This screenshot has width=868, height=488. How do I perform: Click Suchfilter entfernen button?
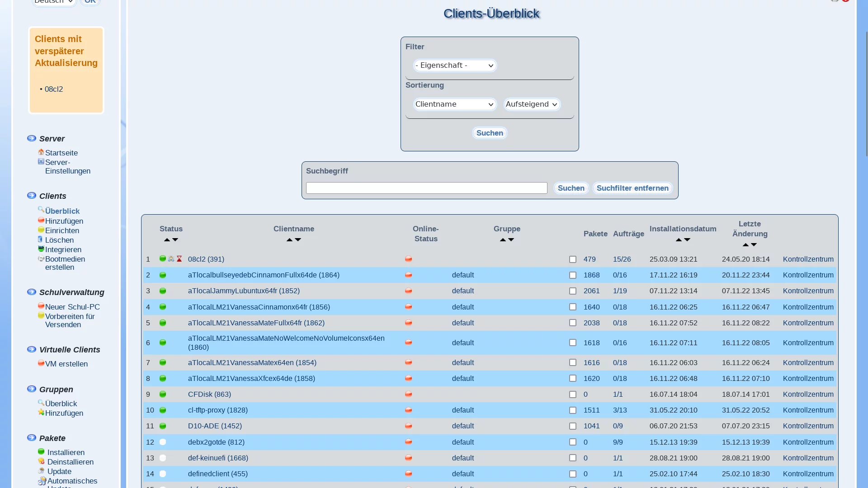tap(632, 188)
